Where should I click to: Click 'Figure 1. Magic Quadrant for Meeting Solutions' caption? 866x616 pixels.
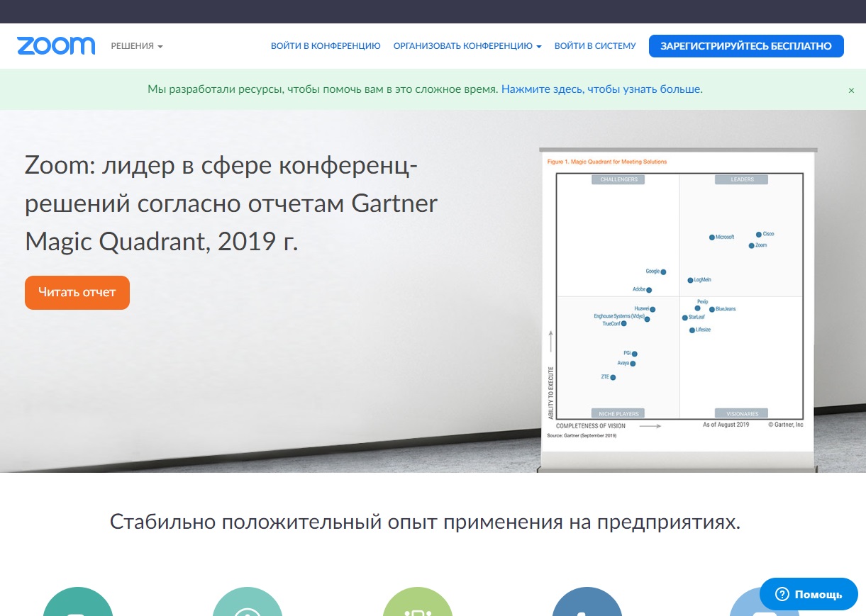click(x=607, y=162)
